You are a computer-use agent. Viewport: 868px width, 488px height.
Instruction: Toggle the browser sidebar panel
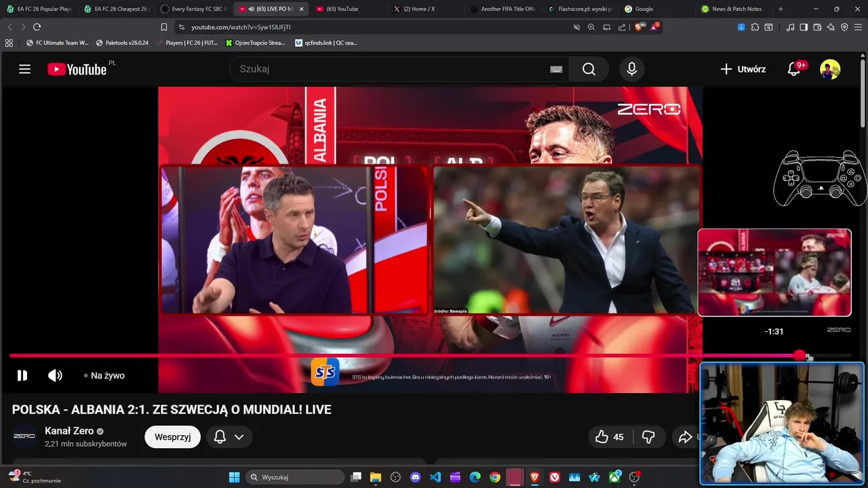804,27
